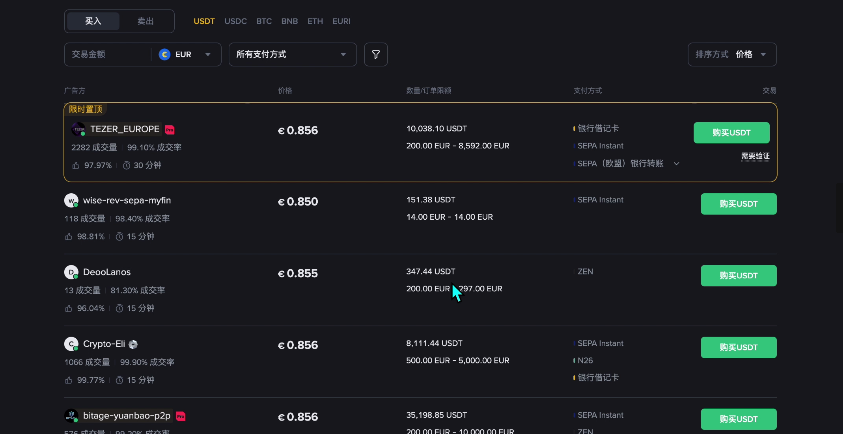Click the wise-rev-sepa-myfin avatar icon
Screen dimensions: 843x434
click(71, 200)
